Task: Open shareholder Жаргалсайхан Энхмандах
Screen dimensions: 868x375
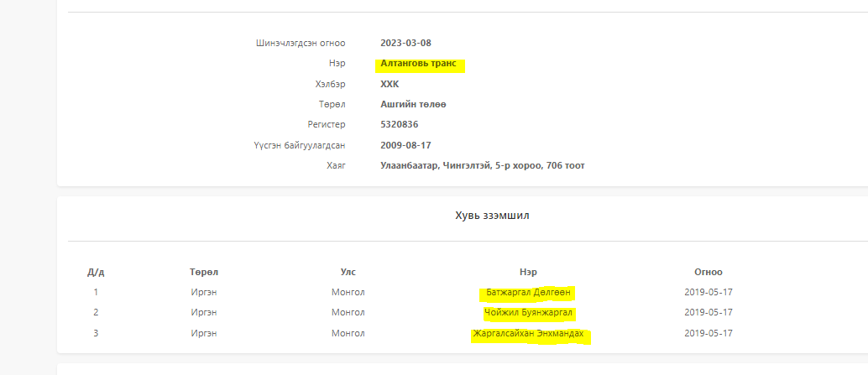Action: (x=529, y=333)
